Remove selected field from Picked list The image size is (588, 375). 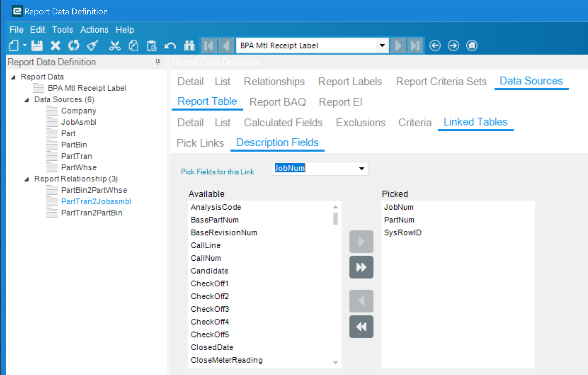361,301
